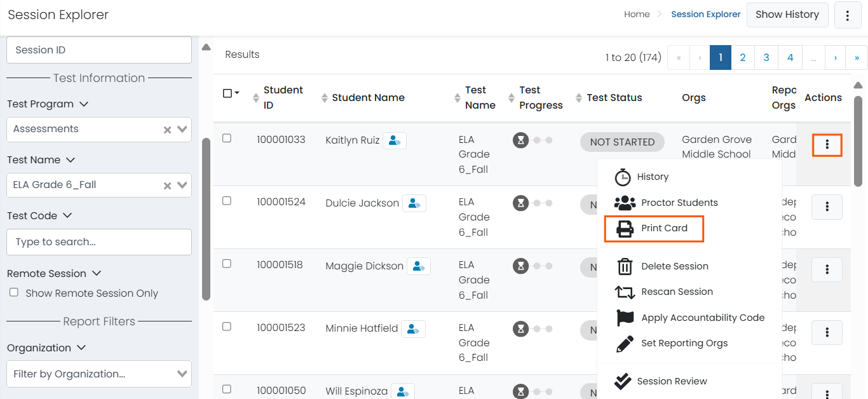The width and height of the screenshot is (868, 399).
Task: Select the Maggie Dickson row checkbox
Action: (227, 264)
